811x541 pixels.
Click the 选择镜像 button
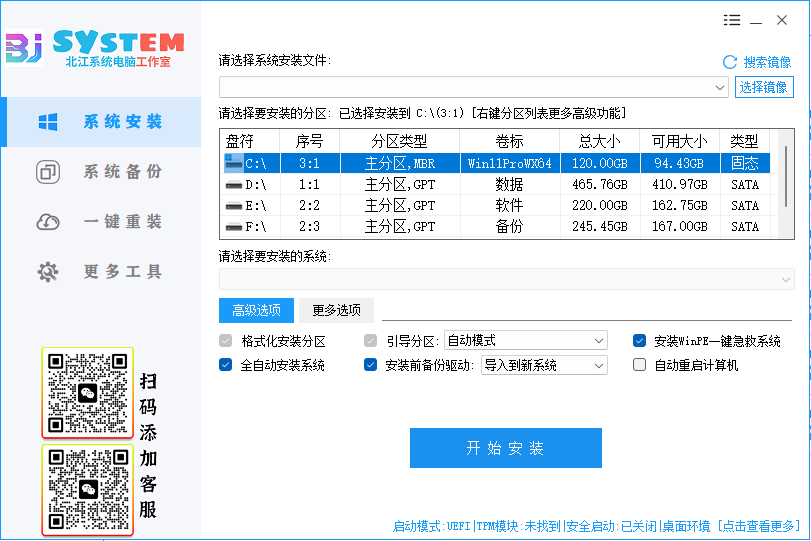click(764, 87)
